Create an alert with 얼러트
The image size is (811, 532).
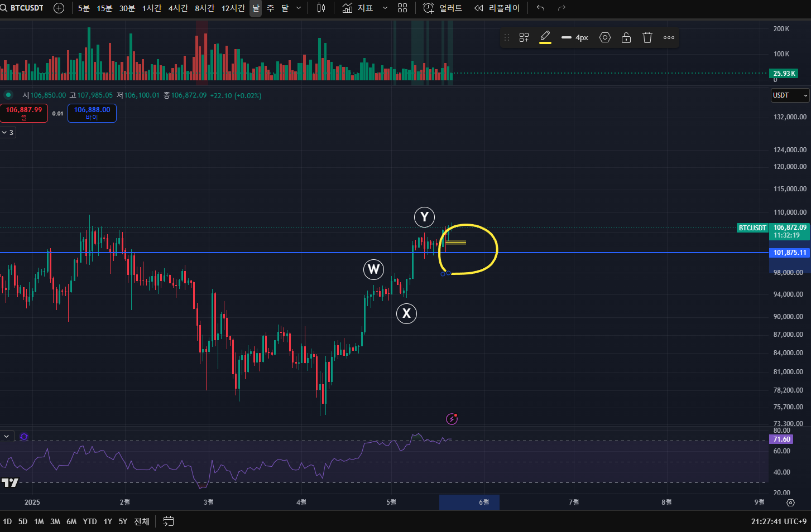pos(443,8)
